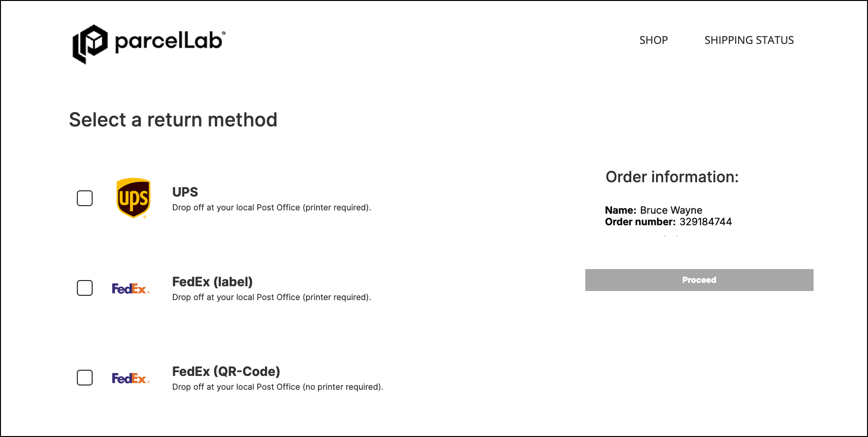Tick the UPS return method checkbox
The image size is (868, 437).
(85, 198)
